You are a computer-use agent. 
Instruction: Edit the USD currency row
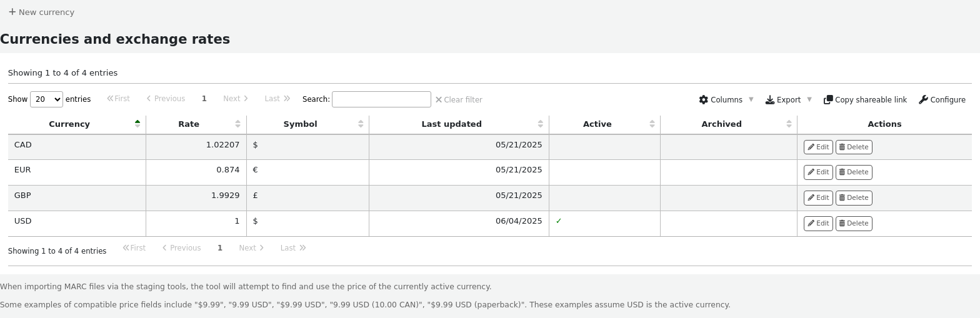point(817,223)
